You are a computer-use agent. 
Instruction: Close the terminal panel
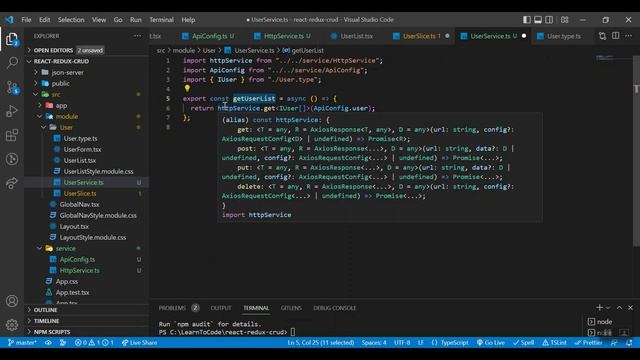click(630, 307)
